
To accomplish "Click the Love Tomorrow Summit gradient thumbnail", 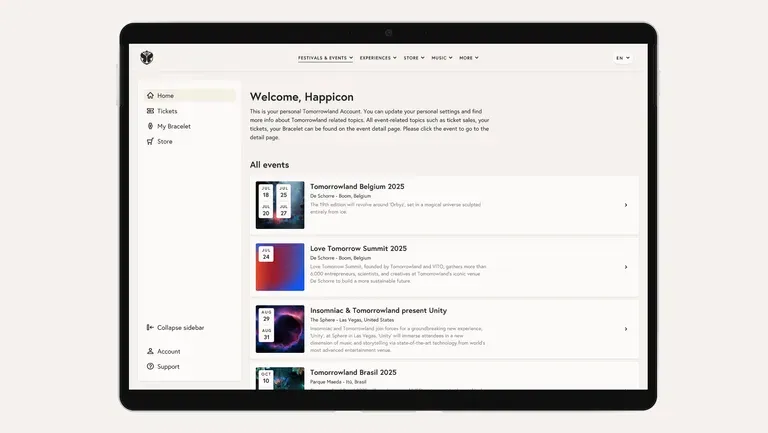I will click(x=280, y=267).
